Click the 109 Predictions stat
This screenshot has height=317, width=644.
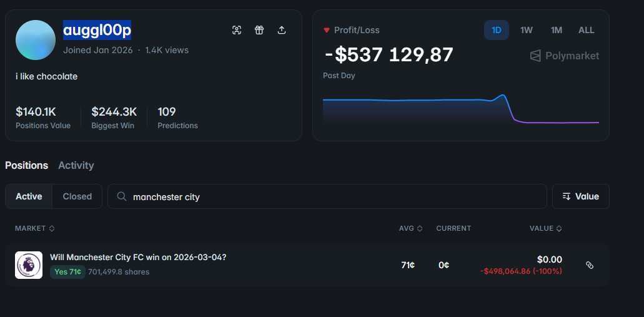point(177,117)
